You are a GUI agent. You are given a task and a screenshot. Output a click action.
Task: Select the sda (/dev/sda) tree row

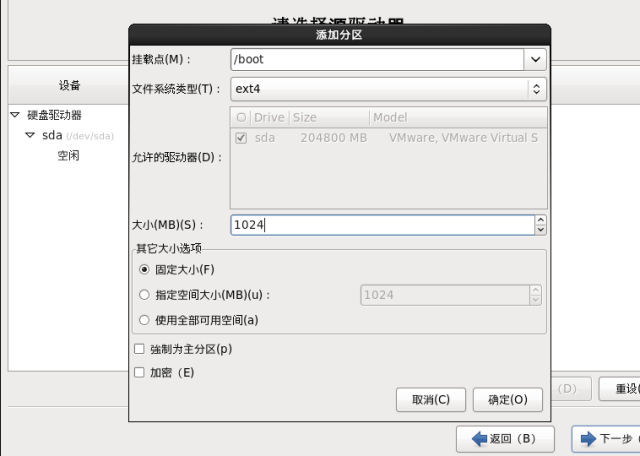(78, 135)
